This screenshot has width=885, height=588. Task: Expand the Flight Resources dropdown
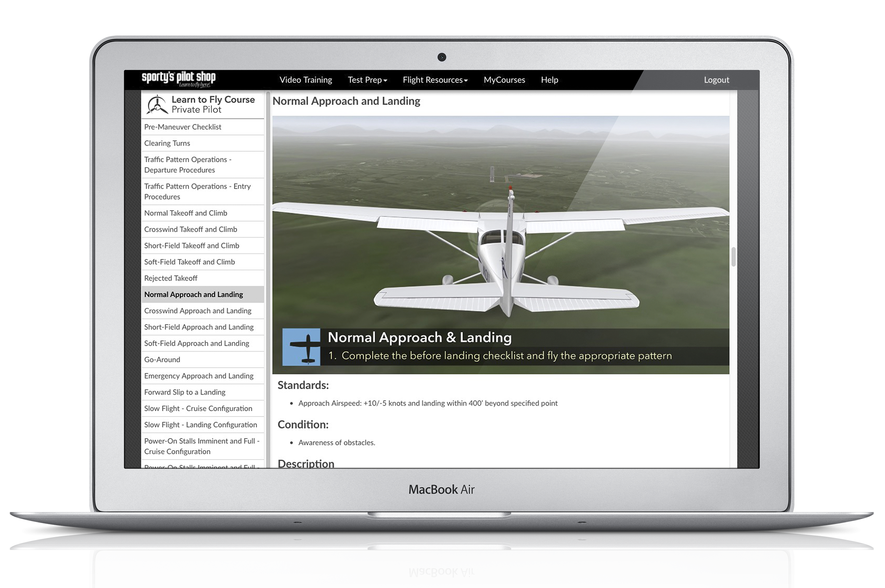coord(435,80)
